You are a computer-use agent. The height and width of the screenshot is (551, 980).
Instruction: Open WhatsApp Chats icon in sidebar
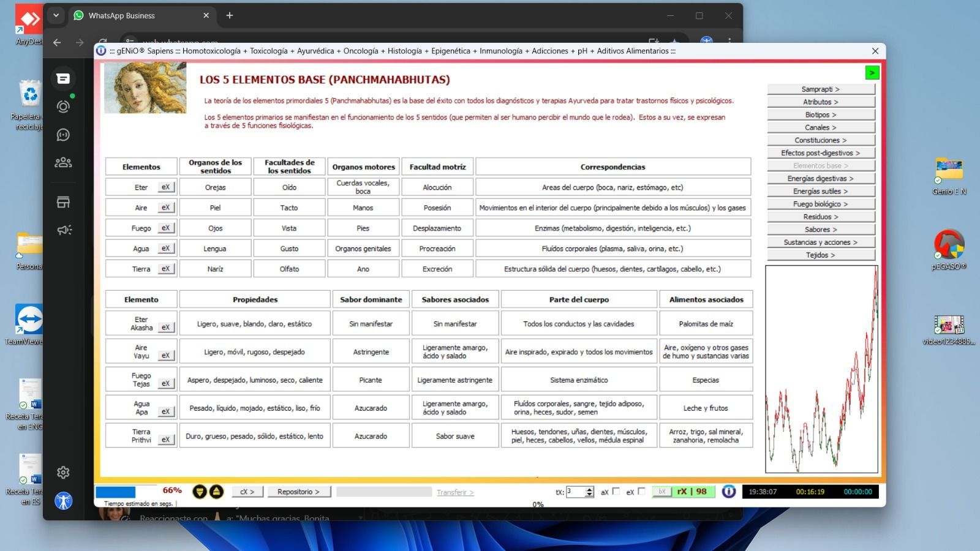[63, 78]
